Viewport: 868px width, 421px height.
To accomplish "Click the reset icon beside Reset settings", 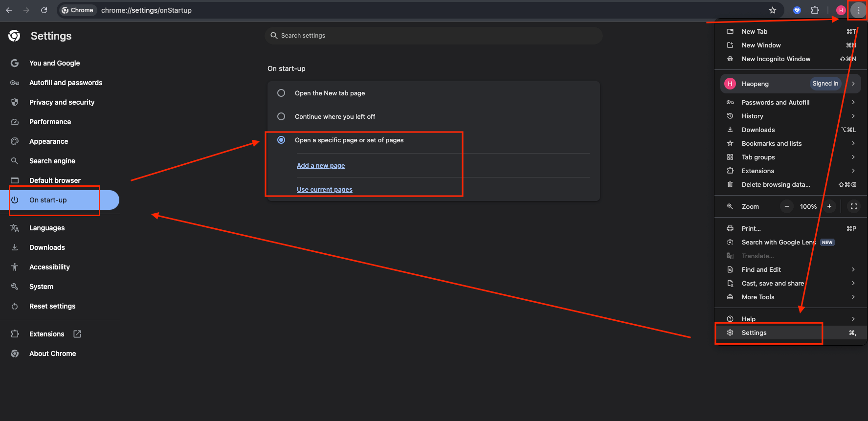I will pyautogui.click(x=15, y=306).
